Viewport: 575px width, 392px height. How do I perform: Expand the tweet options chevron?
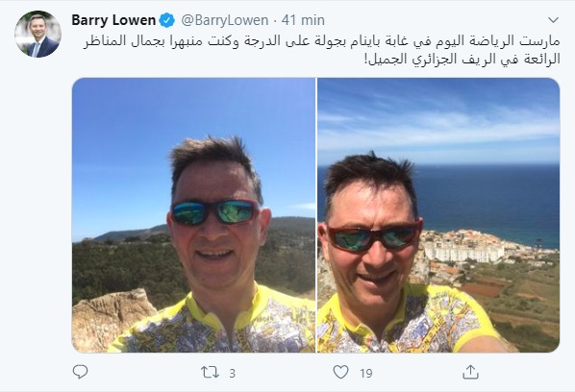[553, 19]
